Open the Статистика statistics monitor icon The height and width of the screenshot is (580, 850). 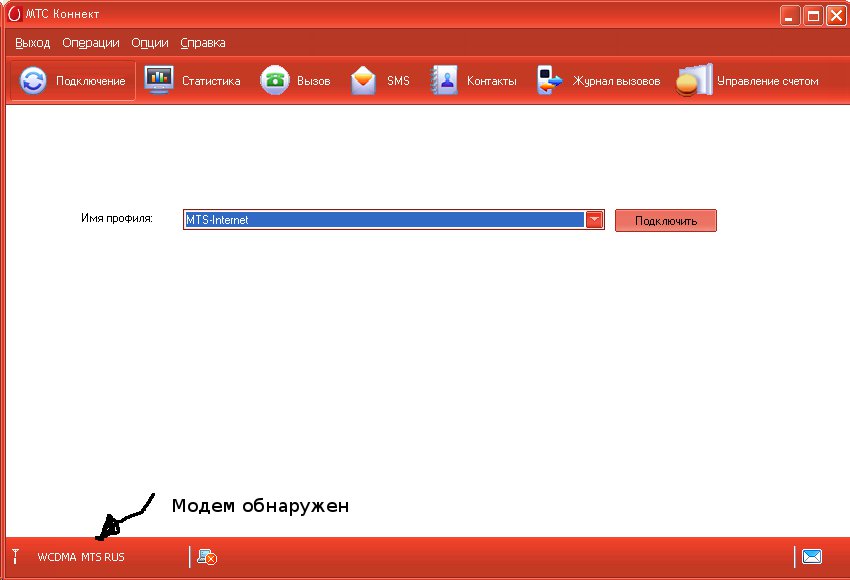159,81
